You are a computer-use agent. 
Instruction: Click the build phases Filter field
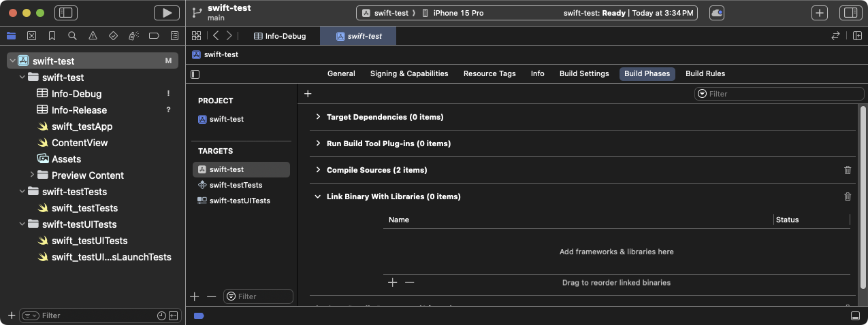[x=776, y=94]
